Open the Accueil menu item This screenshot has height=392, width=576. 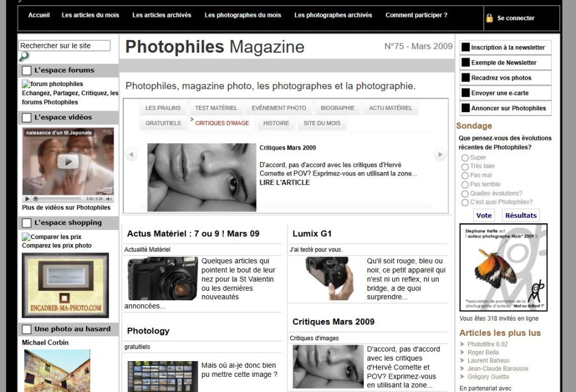click(39, 15)
